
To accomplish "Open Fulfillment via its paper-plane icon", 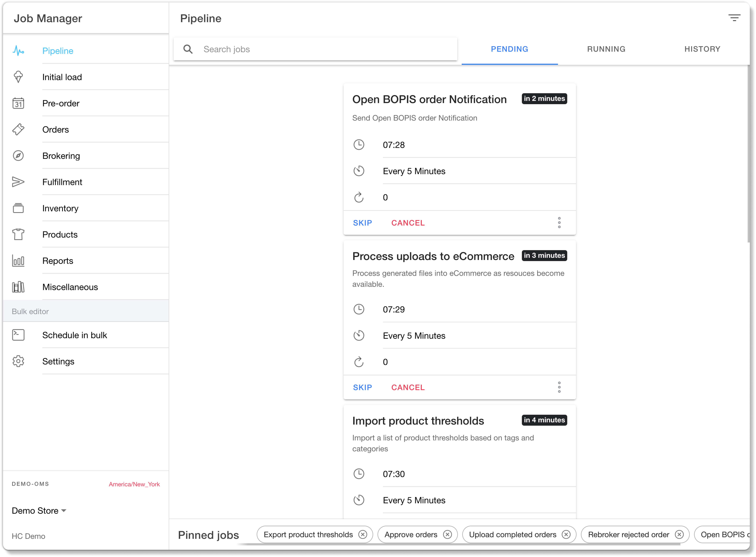I will pyautogui.click(x=18, y=182).
